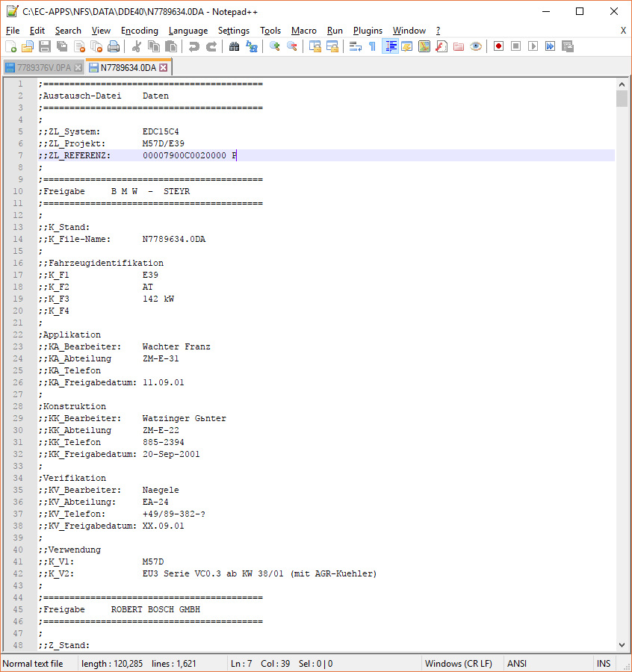Click the Save All toolbar icon
Viewport: 632px width, 672px height.
(62, 46)
